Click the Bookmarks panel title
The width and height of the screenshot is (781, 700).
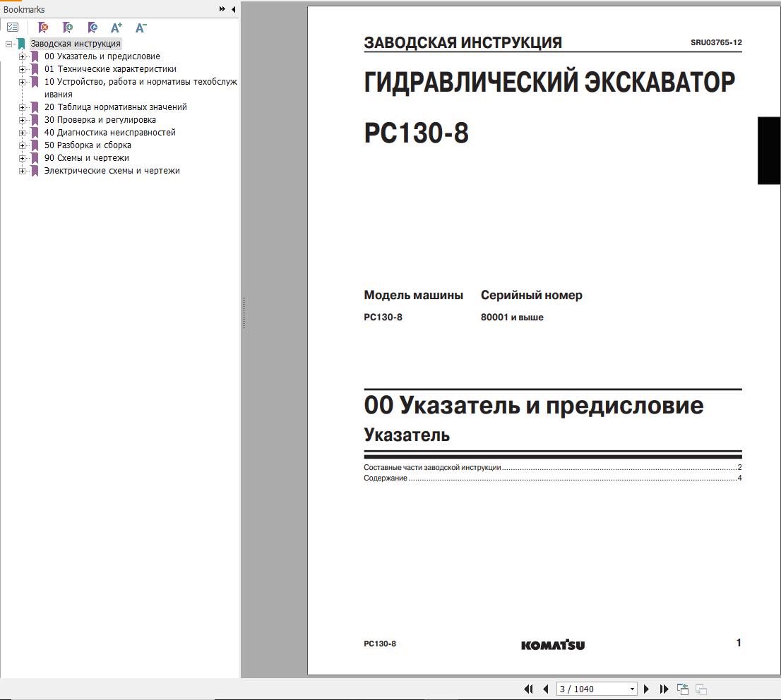[x=24, y=9]
